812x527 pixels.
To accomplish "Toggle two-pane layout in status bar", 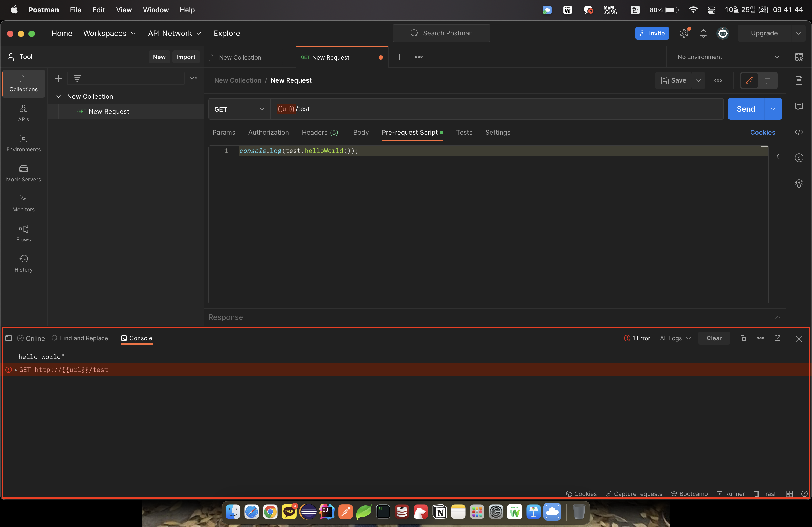I will point(789,494).
